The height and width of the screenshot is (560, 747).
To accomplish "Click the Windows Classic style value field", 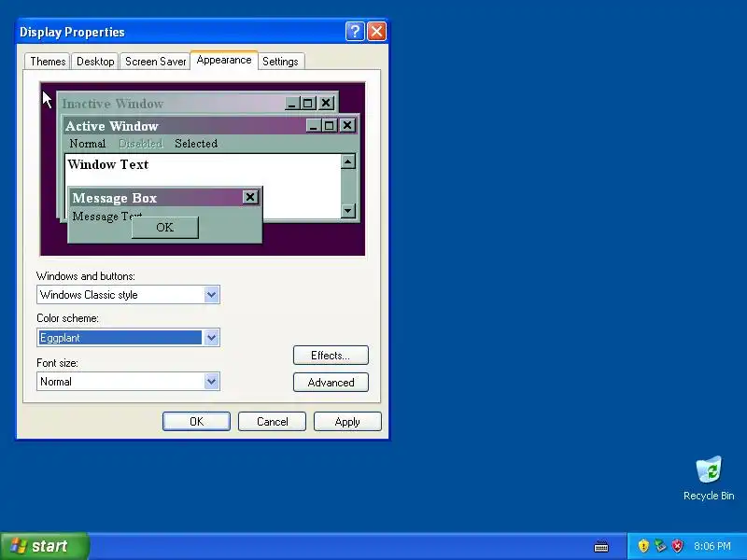I will (120, 295).
